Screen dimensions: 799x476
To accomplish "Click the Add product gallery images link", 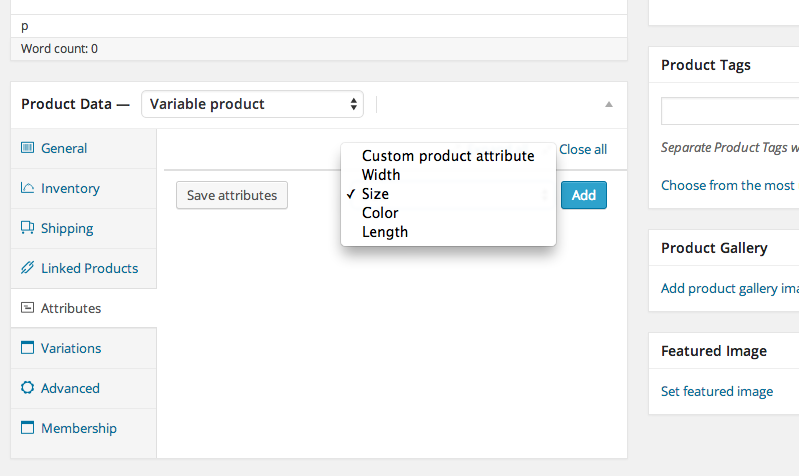I will coord(730,288).
